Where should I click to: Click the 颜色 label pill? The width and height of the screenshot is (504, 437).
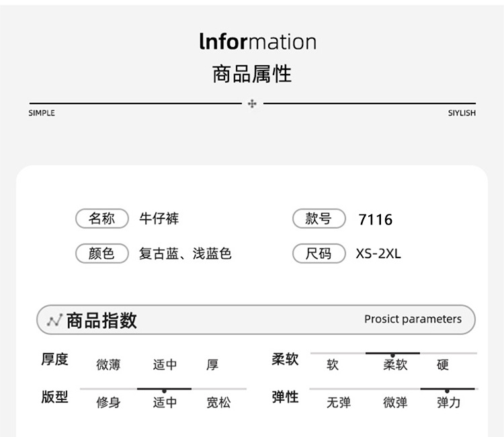coord(102,253)
